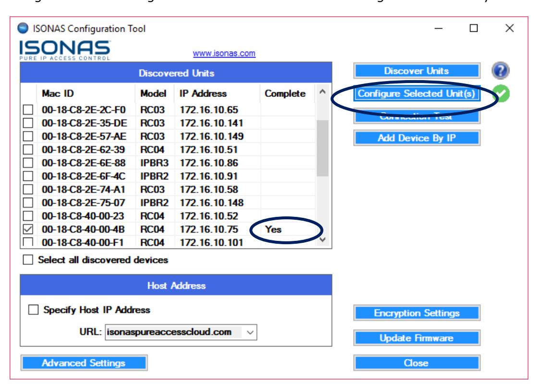The width and height of the screenshot is (539, 392).
Task: Minimize the ISONAS Configuration Tool window
Action: click(439, 28)
